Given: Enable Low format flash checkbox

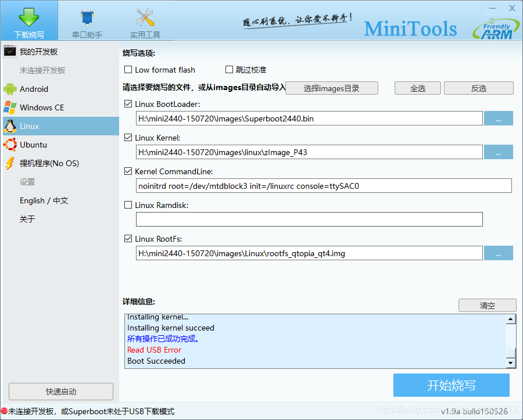Looking at the screenshot, I should pyautogui.click(x=128, y=70).
